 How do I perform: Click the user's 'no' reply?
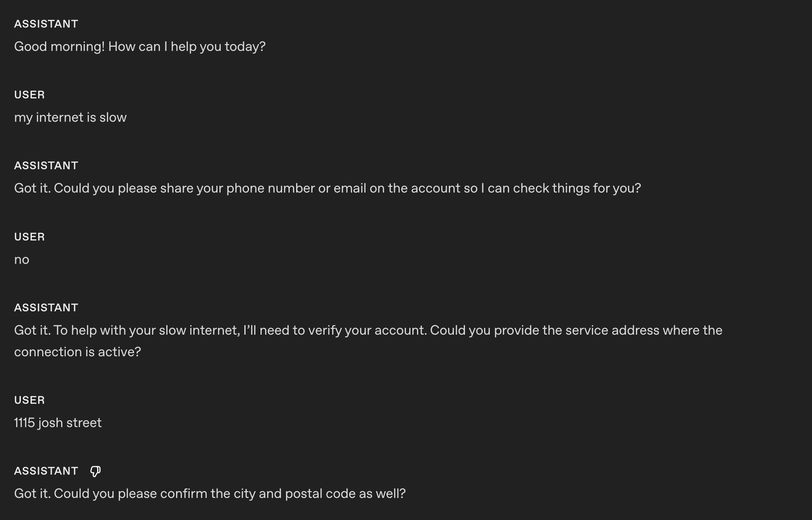click(22, 260)
